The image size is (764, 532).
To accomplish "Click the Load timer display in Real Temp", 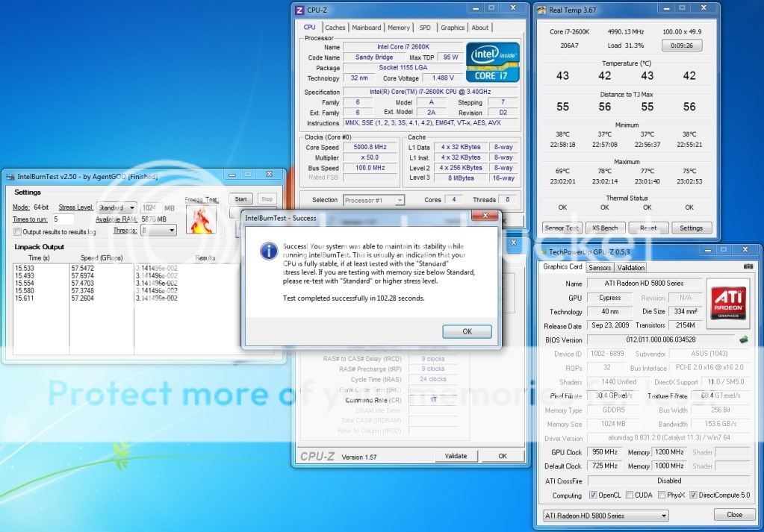I will tap(682, 45).
